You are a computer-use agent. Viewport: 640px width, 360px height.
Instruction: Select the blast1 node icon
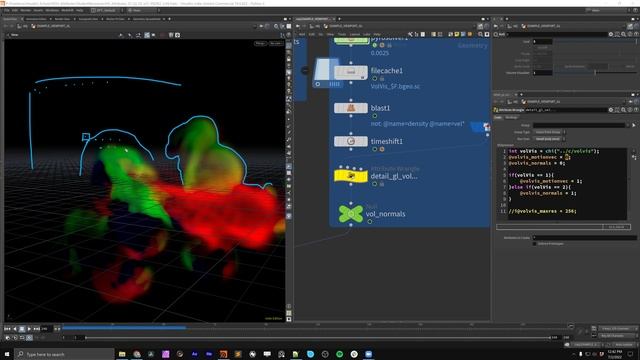click(351, 108)
